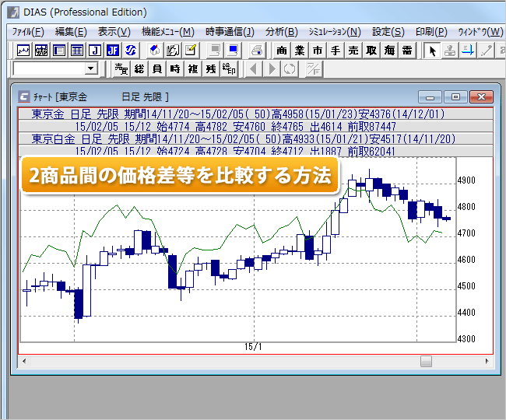Screen dimensions: 506x420
Task: Click the 総 button in second toolbar
Action: coord(139,69)
